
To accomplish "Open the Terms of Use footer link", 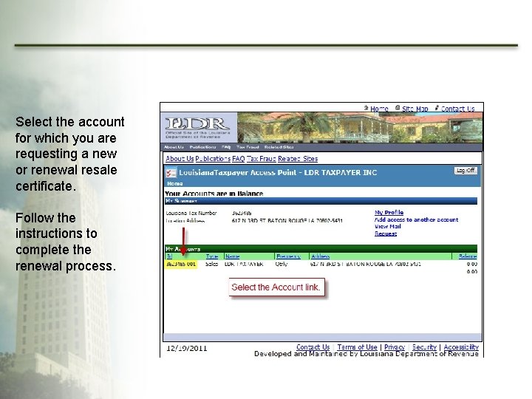I will 357,347.
